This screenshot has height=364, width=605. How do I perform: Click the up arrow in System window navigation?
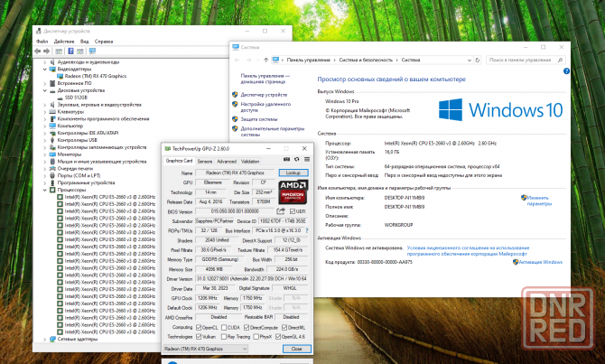[265, 61]
